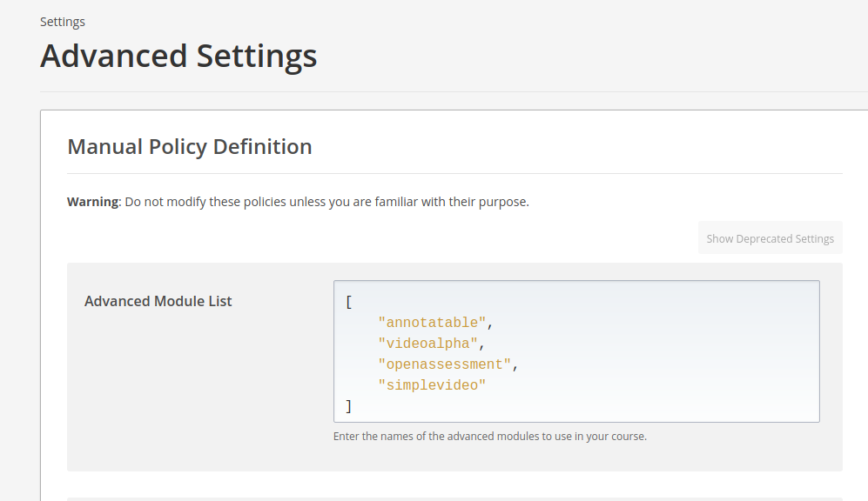Click the Show Deprecated Settings button

tap(770, 238)
